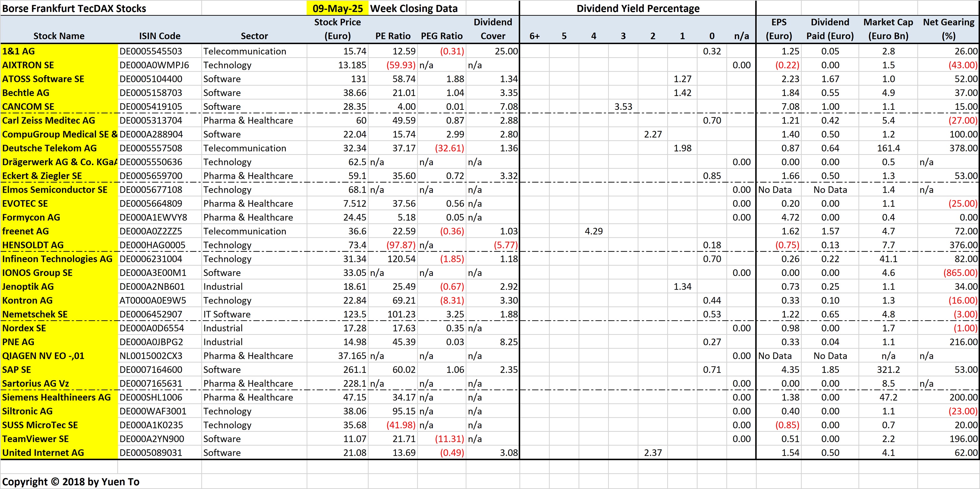Image resolution: width=980 pixels, height=489 pixels.
Task: Select the '09-May-25' date cell
Action: [x=338, y=8]
